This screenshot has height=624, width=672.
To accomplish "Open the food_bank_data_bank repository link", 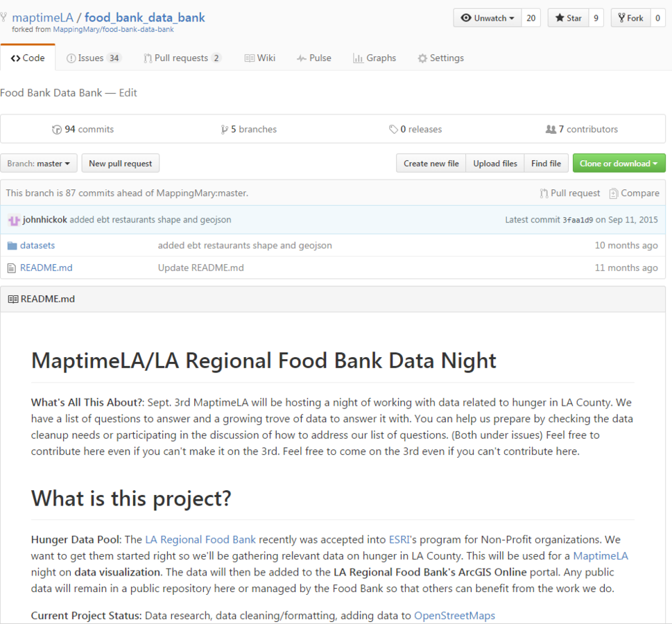I will (x=144, y=17).
